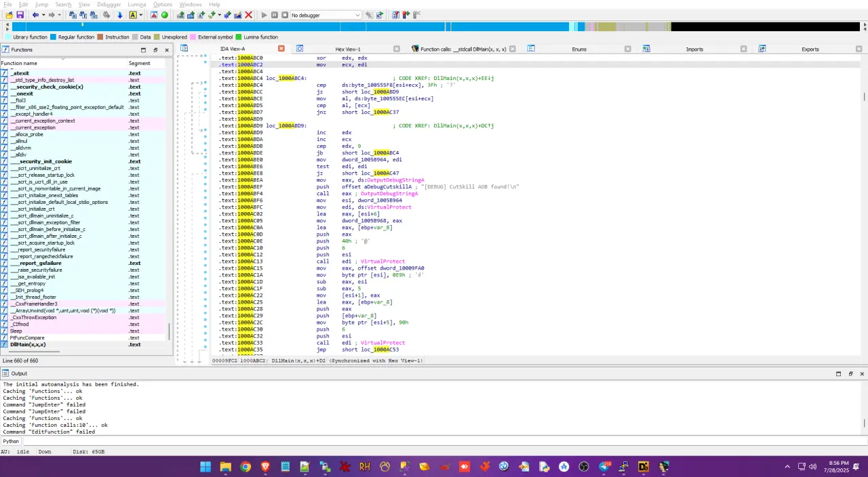The width and height of the screenshot is (868, 477).
Task: Switch to the Function calls tab
Action: click(463, 49)
